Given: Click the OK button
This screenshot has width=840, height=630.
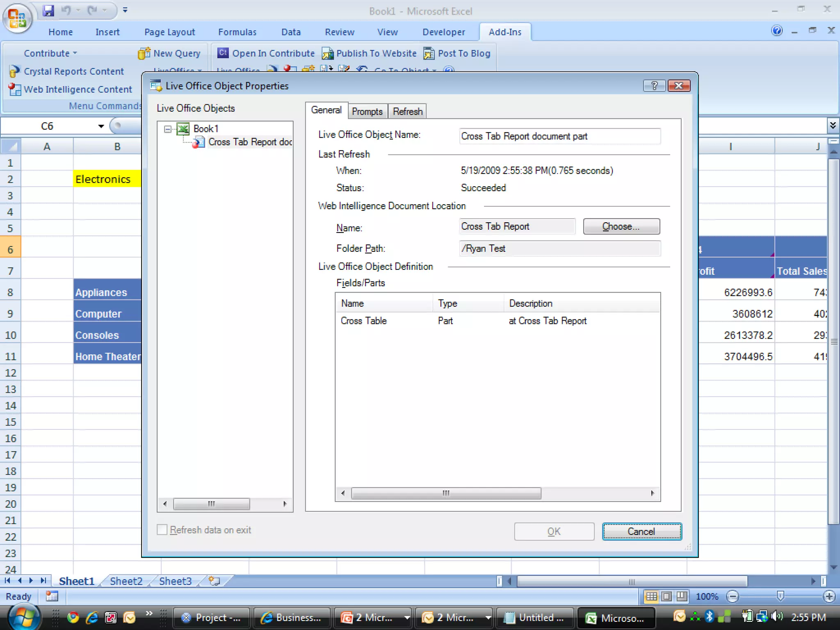Looking at the screenshot, I should 554,532.
